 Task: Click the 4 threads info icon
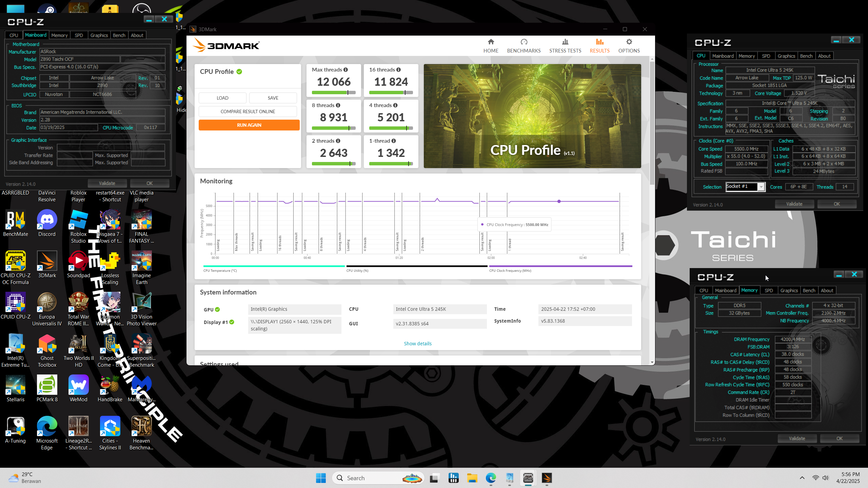[395, 105]
